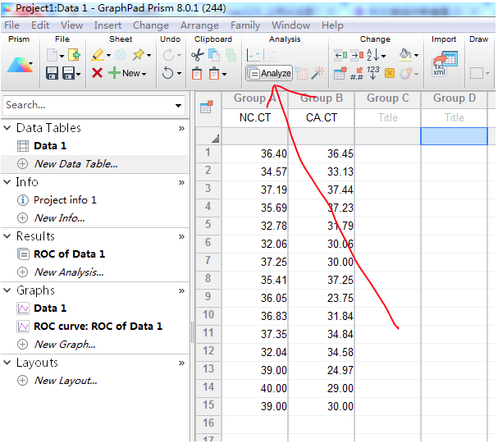Click the Save As floppy icon
This screenshot has height=448, width=498.
69,73
